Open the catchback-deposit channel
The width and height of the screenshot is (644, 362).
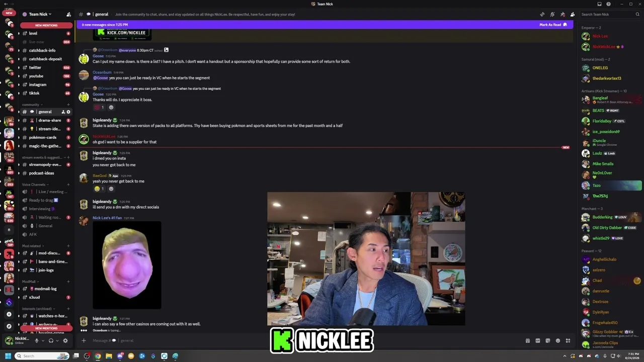click(45, 59)
